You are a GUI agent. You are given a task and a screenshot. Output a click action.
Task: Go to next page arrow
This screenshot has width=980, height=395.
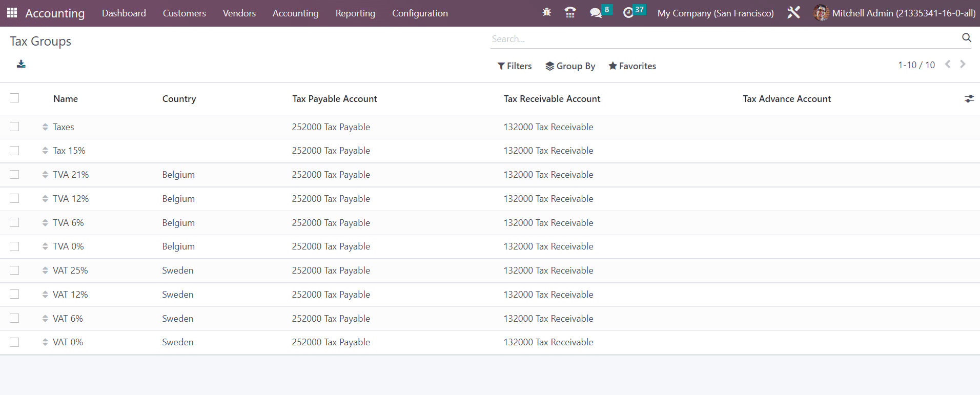pyautogui.click(x=963, y=65)
